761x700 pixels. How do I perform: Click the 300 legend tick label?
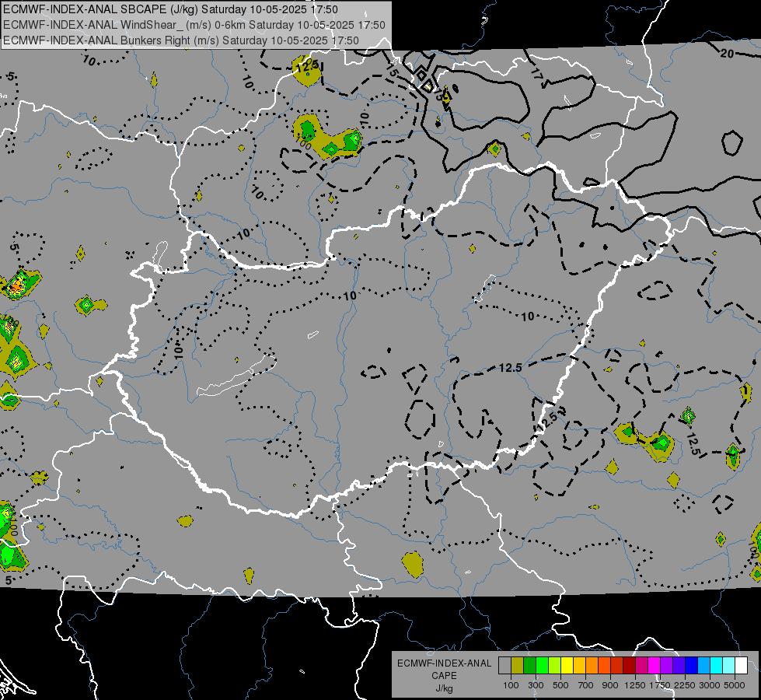[x=536, y=685]
